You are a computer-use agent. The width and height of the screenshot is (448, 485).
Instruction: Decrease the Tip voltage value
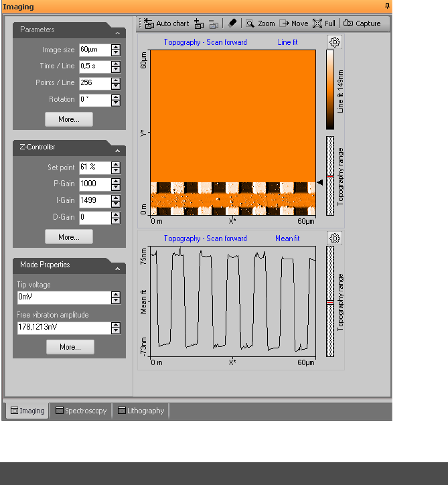click(x=116, y=301)
